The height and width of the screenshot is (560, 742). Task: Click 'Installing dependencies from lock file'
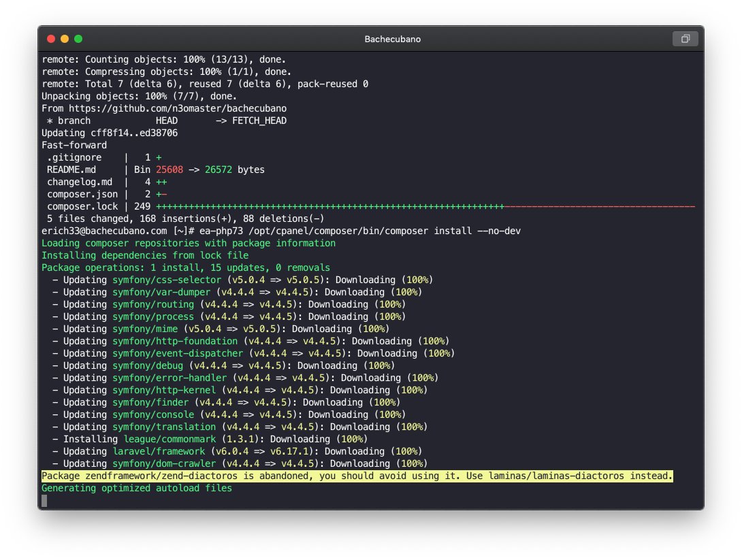[145, 255]
